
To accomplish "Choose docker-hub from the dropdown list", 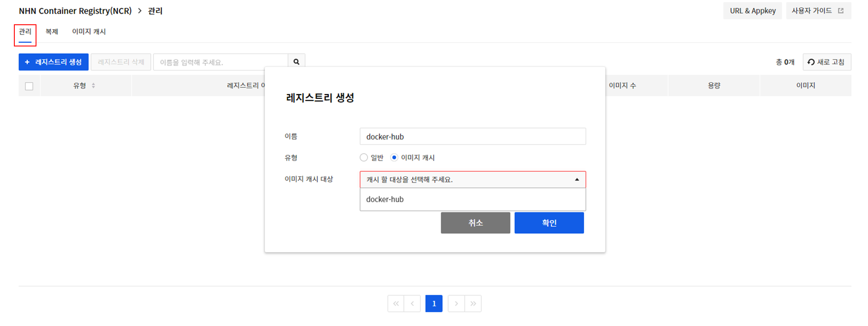I will pyautogui.click(x=473, y=199).
